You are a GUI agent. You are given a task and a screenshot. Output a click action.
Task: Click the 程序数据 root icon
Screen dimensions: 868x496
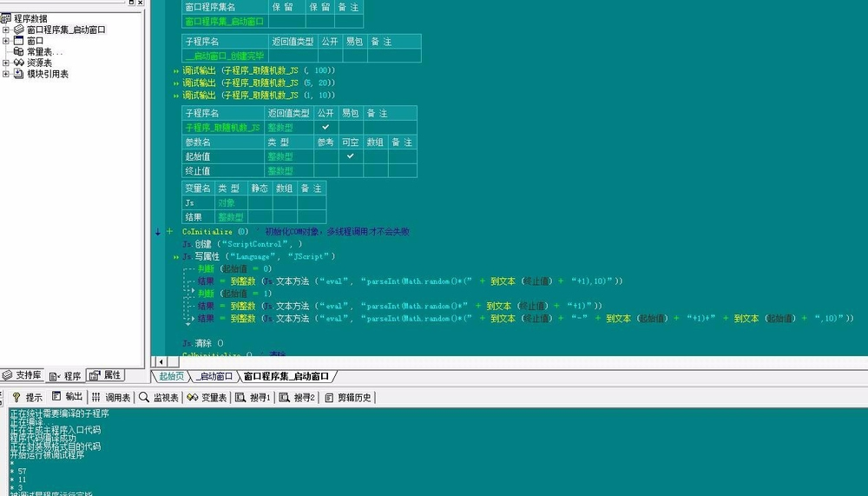(6, 18)
